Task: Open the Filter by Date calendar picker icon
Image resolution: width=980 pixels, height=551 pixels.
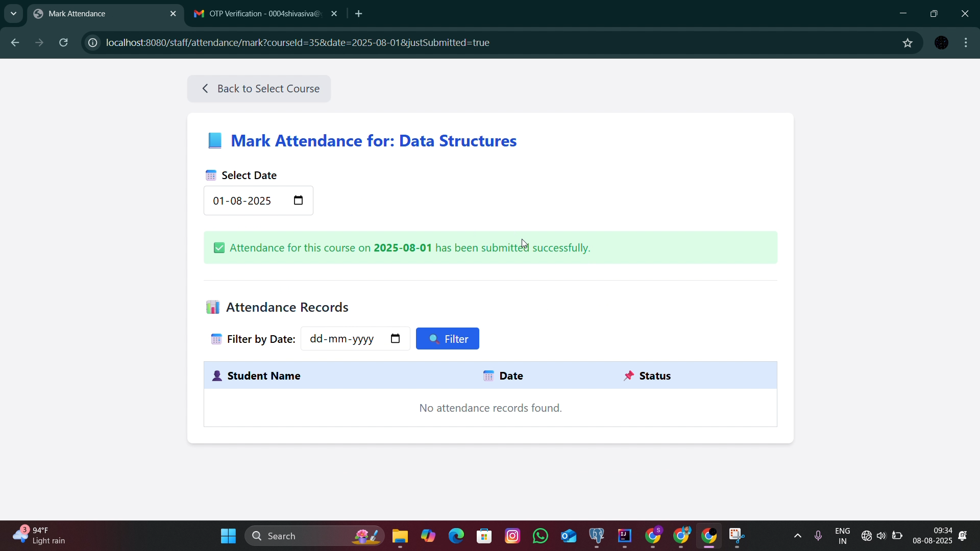Action: [x=396, y=339]
